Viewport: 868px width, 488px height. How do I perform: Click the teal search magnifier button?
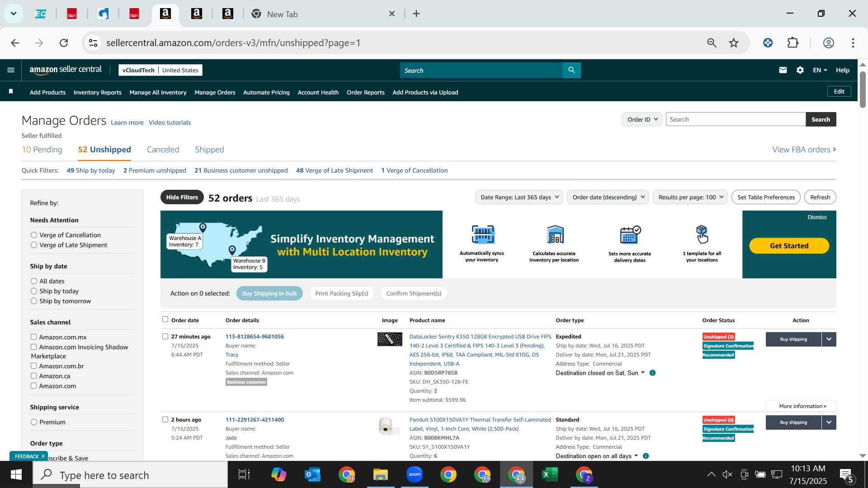(571, 70)
